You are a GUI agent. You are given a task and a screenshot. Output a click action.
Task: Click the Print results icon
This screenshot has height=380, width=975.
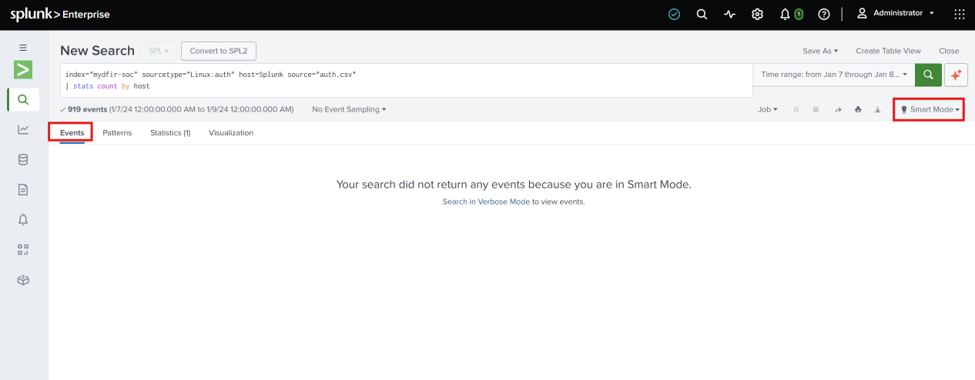858,109
